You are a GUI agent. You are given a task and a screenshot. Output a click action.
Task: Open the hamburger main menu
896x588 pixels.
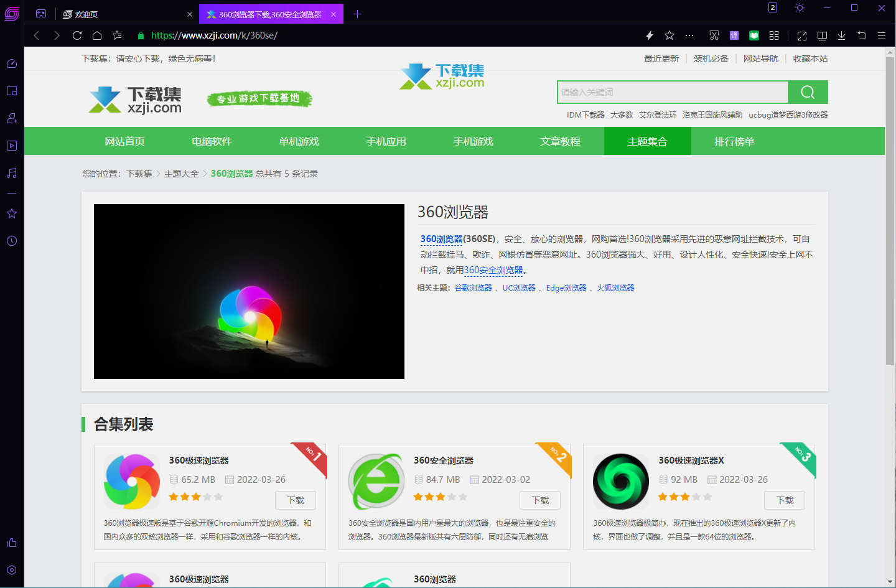[x=882, y=35]
